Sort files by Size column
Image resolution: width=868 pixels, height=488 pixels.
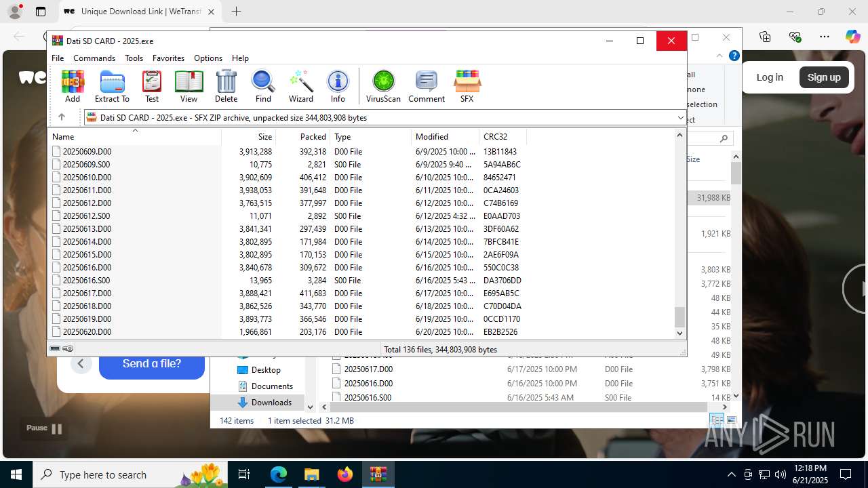[249, 136]
